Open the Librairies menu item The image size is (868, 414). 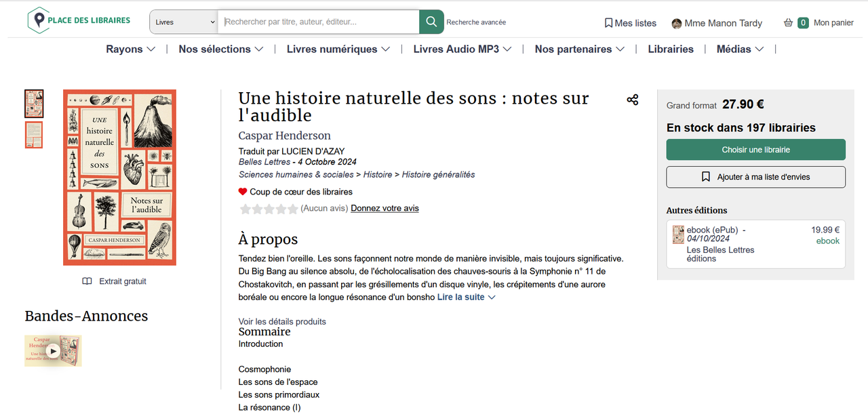pyautogui.click(x=671, y=49)
